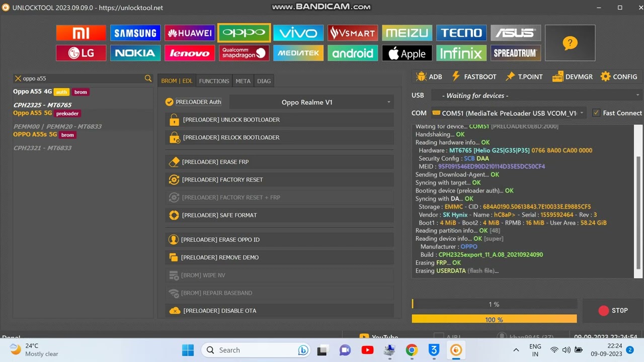
Task: Click the CPH2321 - MT6833 model heading
Action: coord(43,148)
